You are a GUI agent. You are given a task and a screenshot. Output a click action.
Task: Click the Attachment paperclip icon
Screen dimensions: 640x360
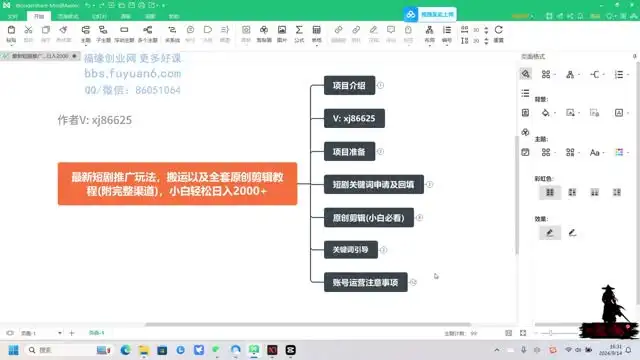coord(356,30)
